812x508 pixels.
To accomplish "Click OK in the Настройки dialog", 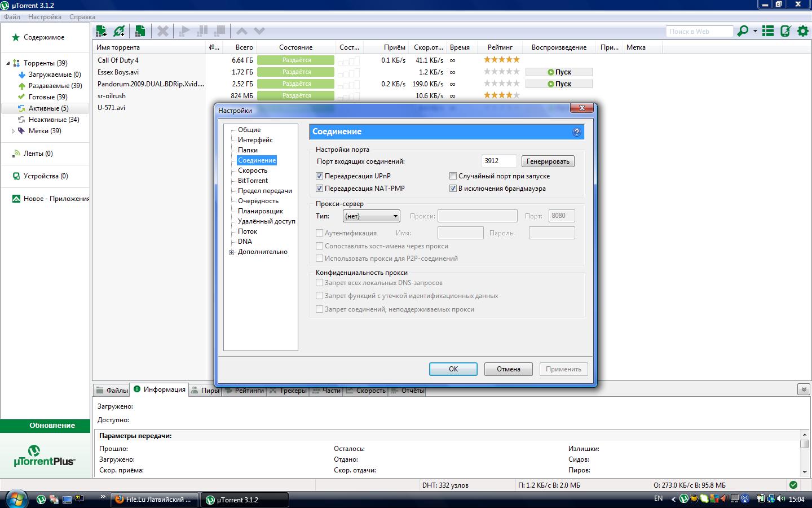I will tap(453, 369).
